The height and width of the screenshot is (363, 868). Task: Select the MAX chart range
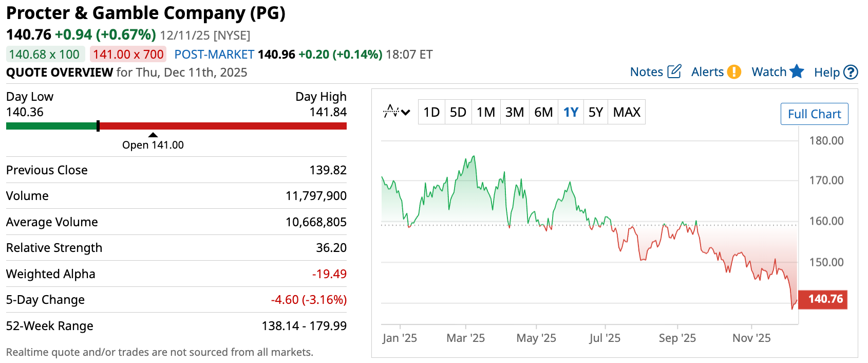click(627, 112)
